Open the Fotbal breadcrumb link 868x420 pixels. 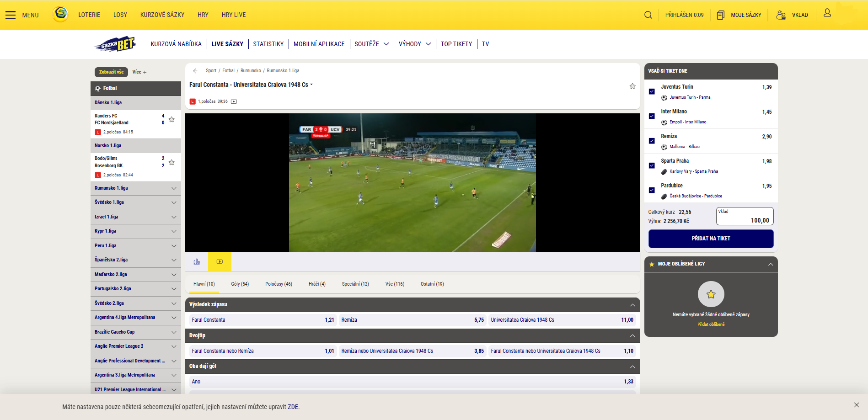pyautogui.click(x=228, y=71)
